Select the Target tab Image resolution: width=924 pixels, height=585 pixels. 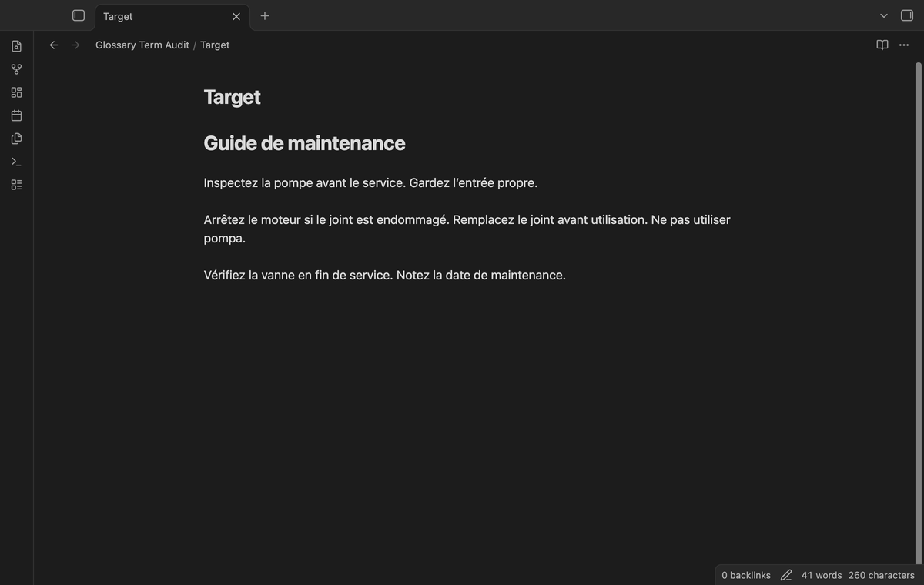pos(172,16)
